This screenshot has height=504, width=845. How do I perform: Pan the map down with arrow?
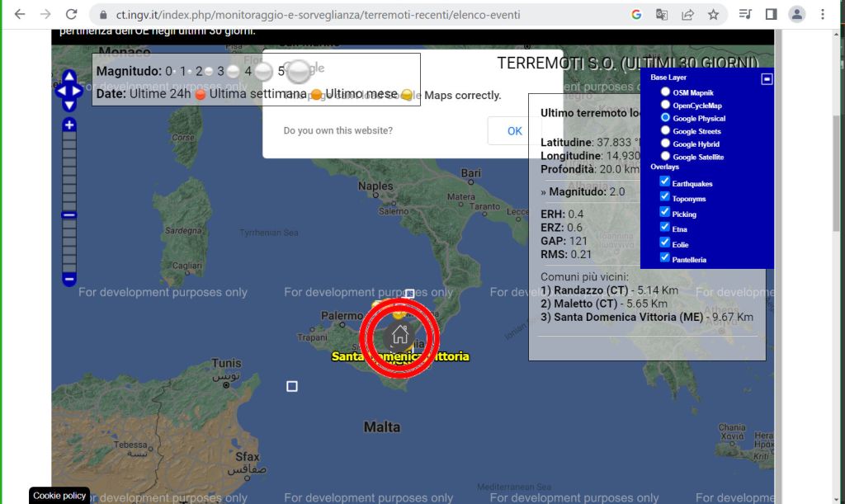69,105
